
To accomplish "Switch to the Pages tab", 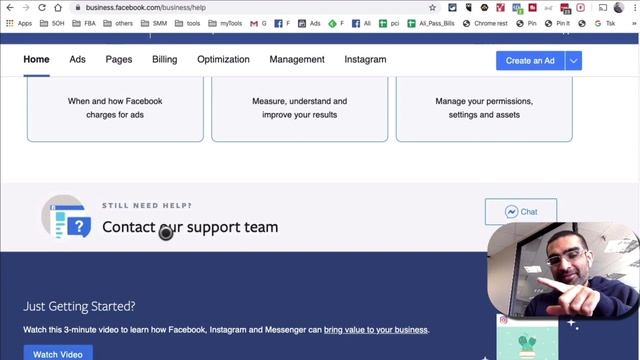I will click(x=119, y=60).
